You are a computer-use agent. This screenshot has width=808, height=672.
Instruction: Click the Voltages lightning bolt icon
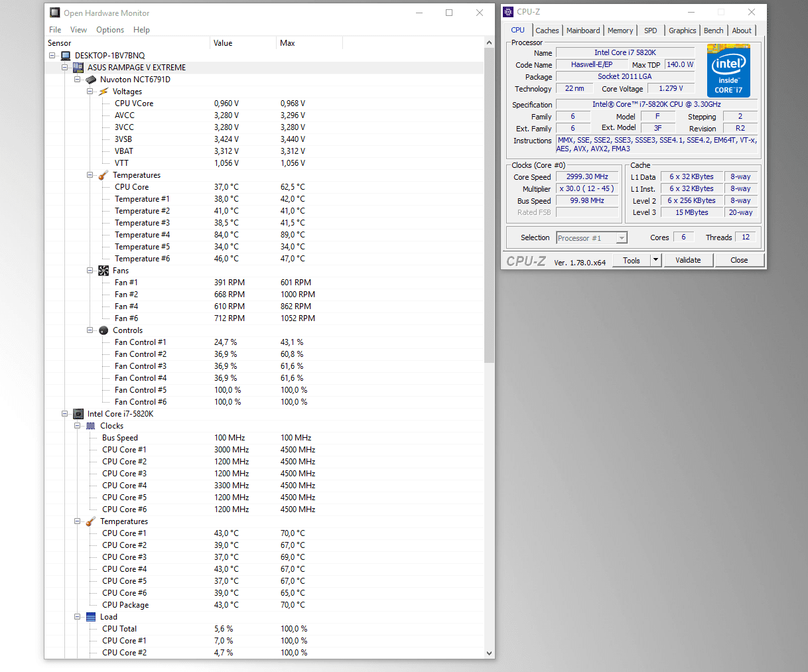click(x=103, y=92)
